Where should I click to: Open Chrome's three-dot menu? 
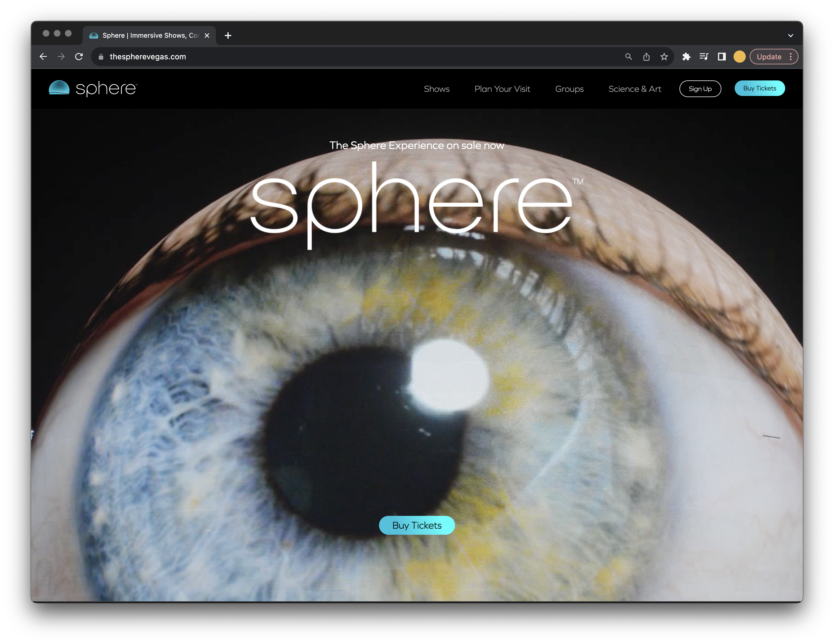pos(791,57)
